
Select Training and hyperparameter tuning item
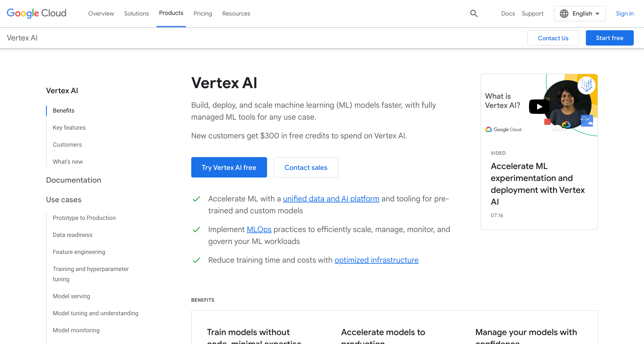pos(91,274)
